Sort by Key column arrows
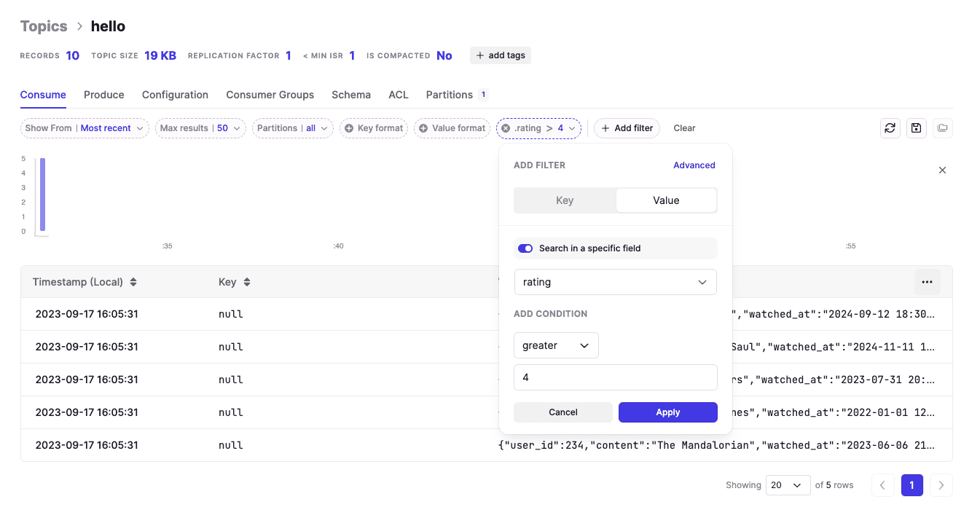Screen dimensions: 980x526 (247, 282)
